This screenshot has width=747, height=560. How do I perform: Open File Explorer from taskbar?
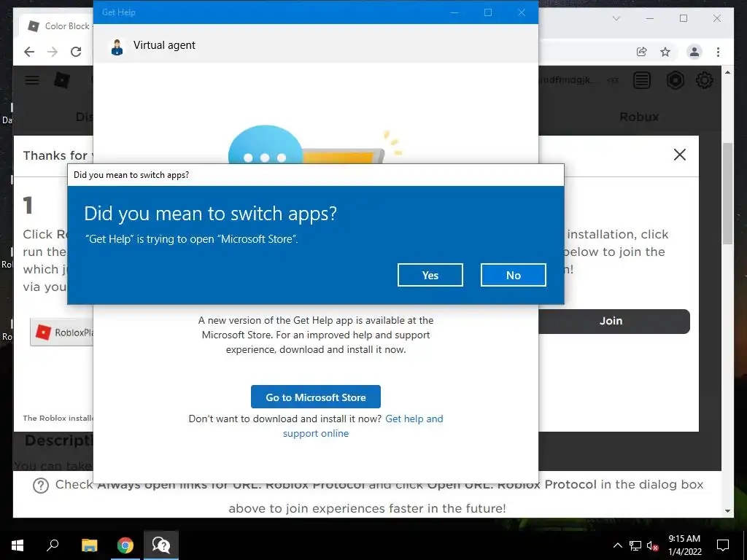coord(89,545)
